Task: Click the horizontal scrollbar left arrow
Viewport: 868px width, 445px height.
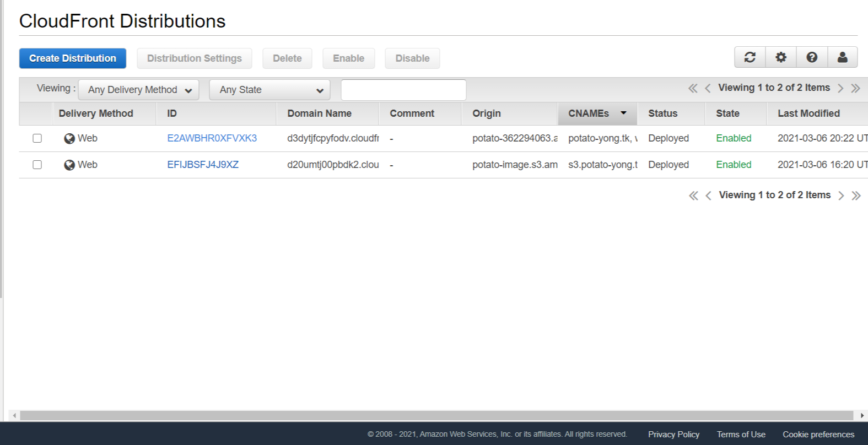Action: [14, 415]
